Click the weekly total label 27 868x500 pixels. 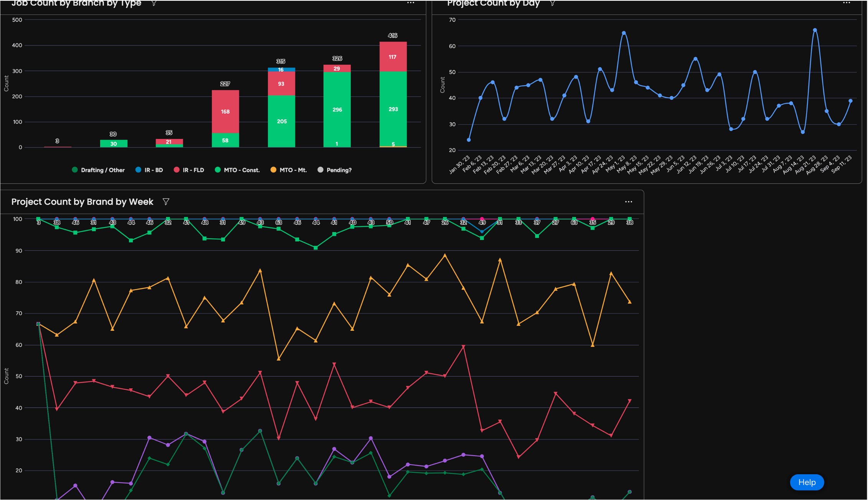click(x=555, y=223)
